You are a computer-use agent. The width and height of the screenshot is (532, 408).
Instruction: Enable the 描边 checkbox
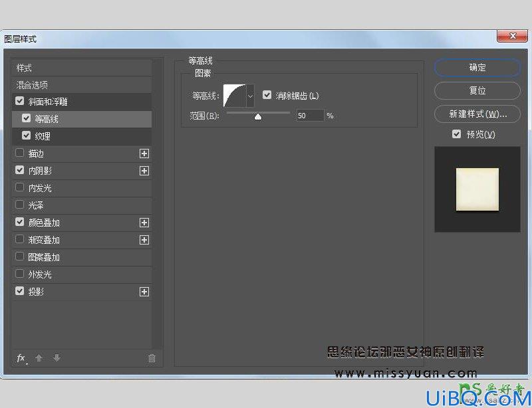[20, 153]
